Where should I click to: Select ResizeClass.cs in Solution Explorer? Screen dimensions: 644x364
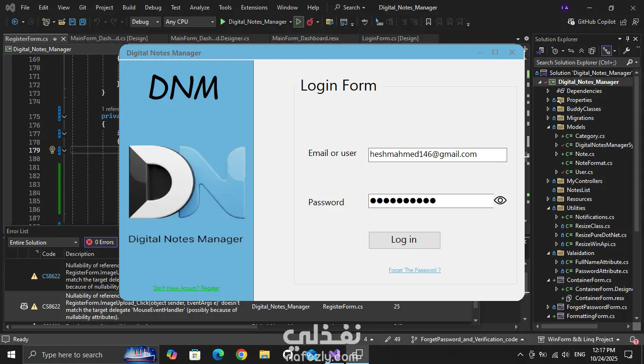coord(592,226)
